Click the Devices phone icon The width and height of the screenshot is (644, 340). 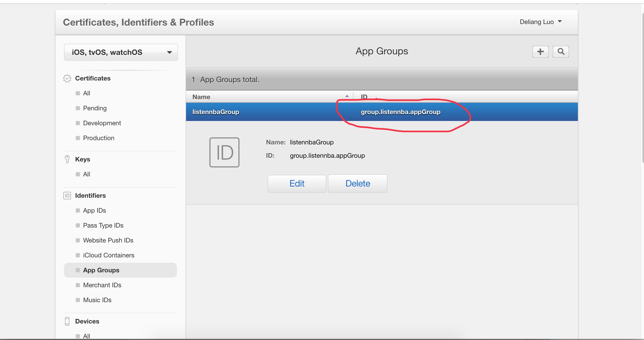point(67,321)
